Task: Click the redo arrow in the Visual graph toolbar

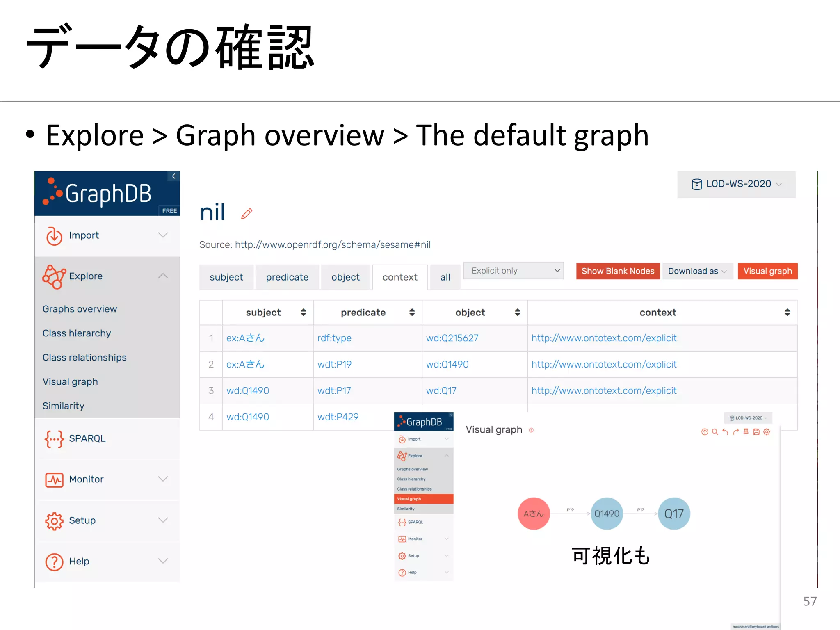Action: (736, 431)
